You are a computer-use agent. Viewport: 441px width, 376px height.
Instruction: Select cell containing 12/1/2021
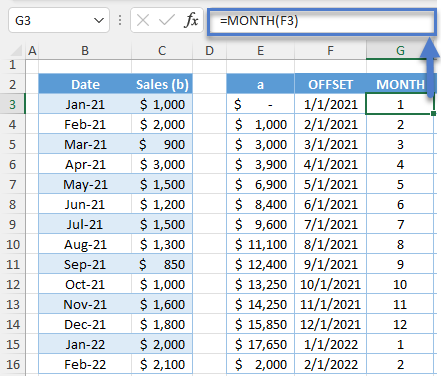(330, 324)
